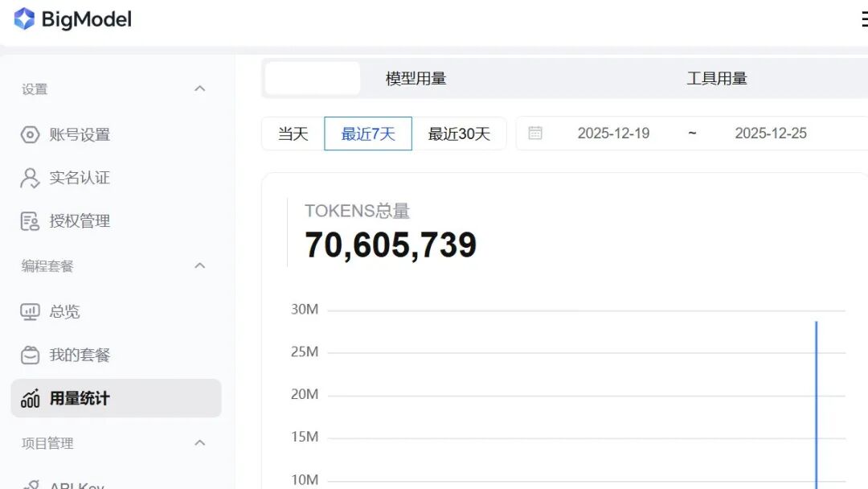The width and height of the screenshot is (868, 489).
Task: Click the 15M axis label
Action: point(305,437)
